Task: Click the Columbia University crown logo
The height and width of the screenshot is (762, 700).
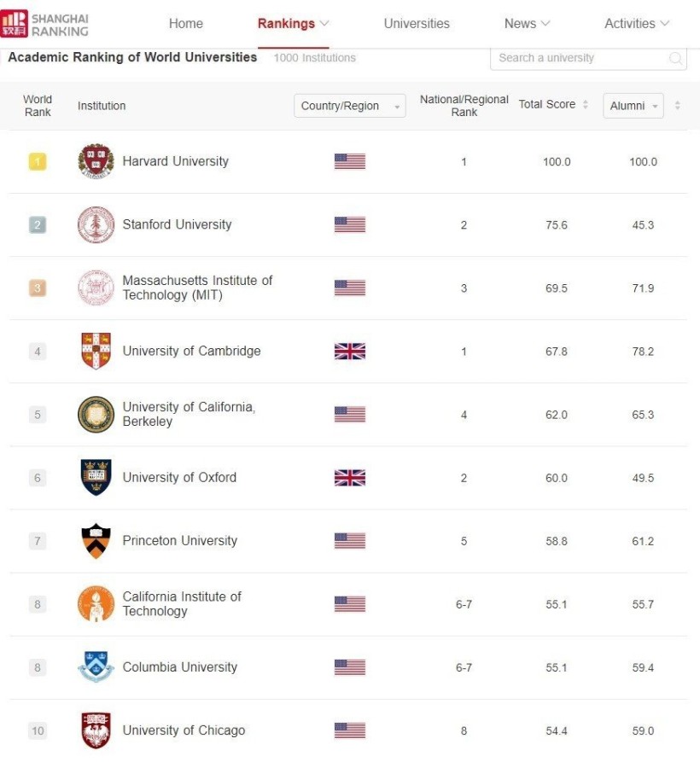Action: [x=96, y=667]
